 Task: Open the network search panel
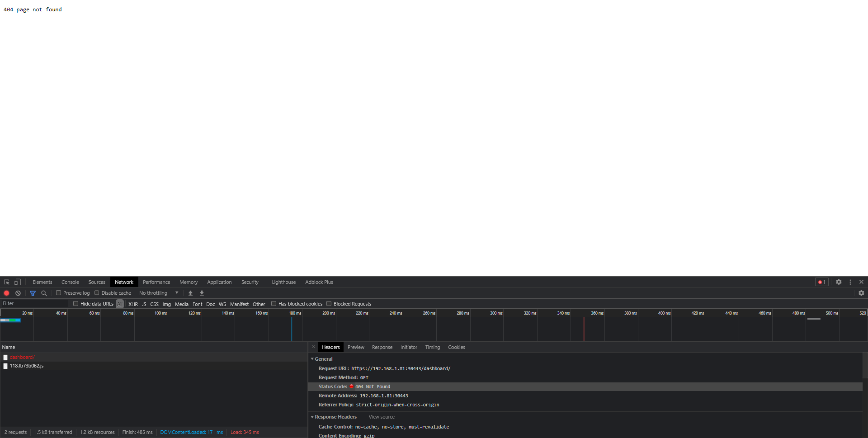tap(44, 293)
